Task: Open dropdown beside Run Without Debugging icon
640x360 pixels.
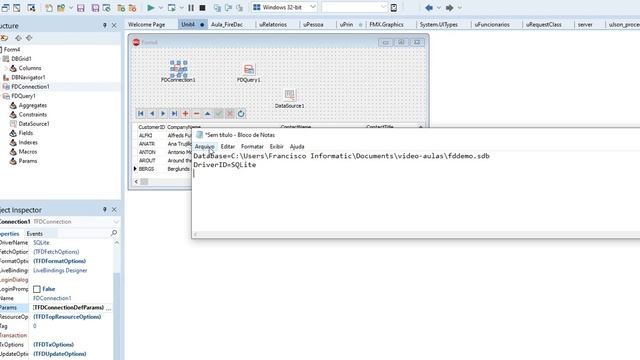Action: [x=181, y=8]
